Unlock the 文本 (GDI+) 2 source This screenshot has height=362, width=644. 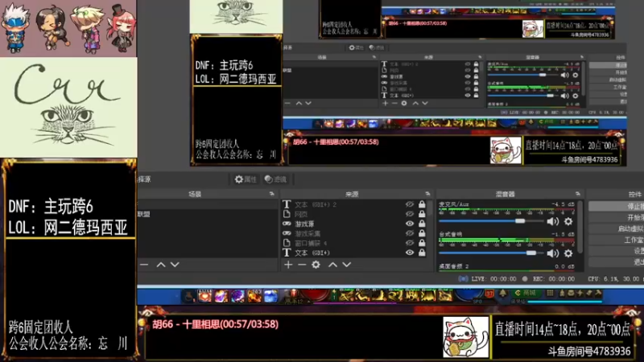[422, 204]
